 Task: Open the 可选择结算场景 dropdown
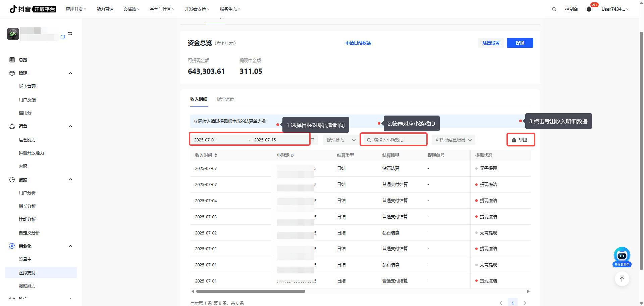[453, 140]
